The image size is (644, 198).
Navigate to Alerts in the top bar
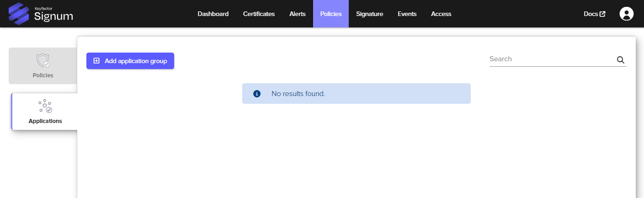coord(298,14)
